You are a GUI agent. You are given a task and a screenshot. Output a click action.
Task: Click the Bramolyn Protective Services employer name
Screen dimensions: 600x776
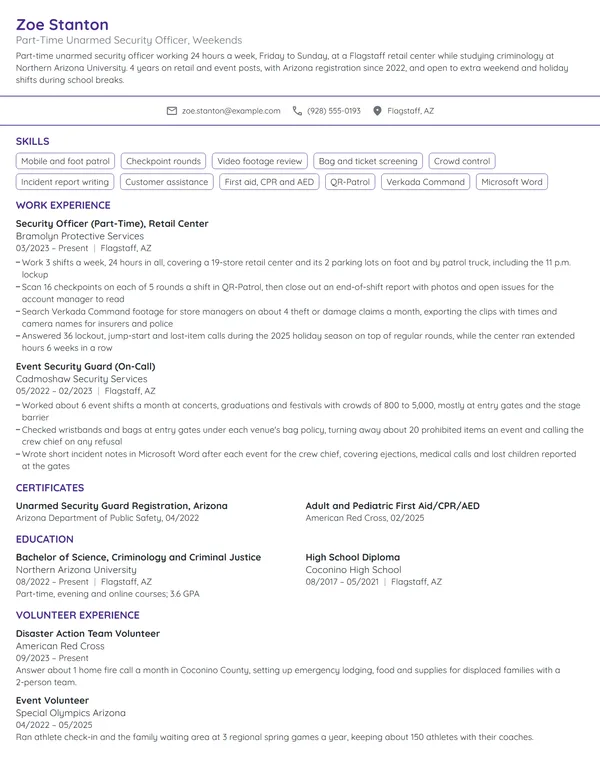80,236
